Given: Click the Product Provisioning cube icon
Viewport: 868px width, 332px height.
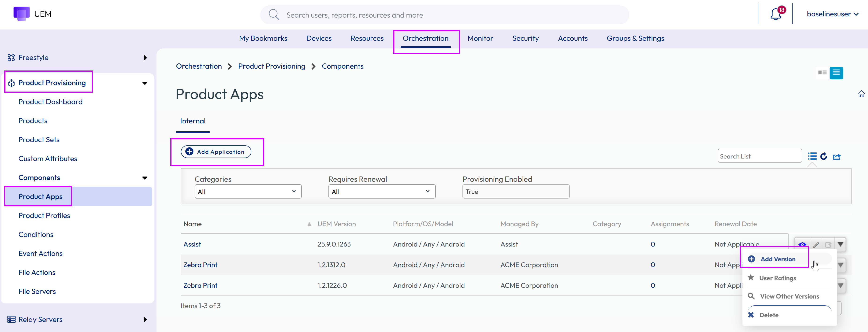Looking at the screenshot, I should tap(11, 83).
